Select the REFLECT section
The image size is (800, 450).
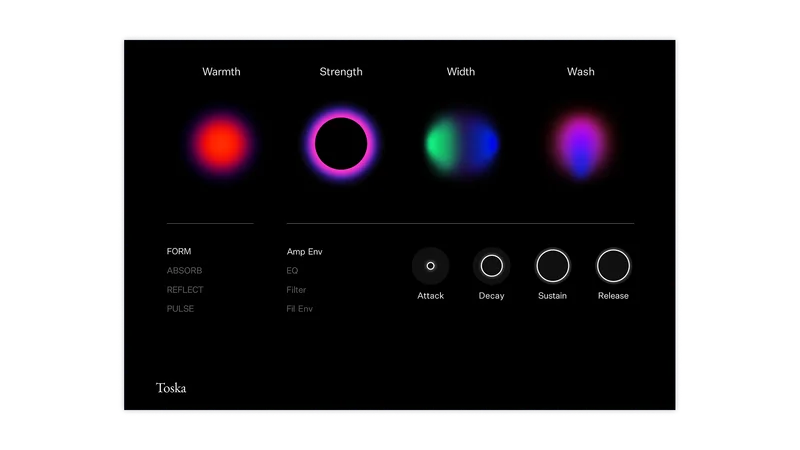(x=185, y=290)
